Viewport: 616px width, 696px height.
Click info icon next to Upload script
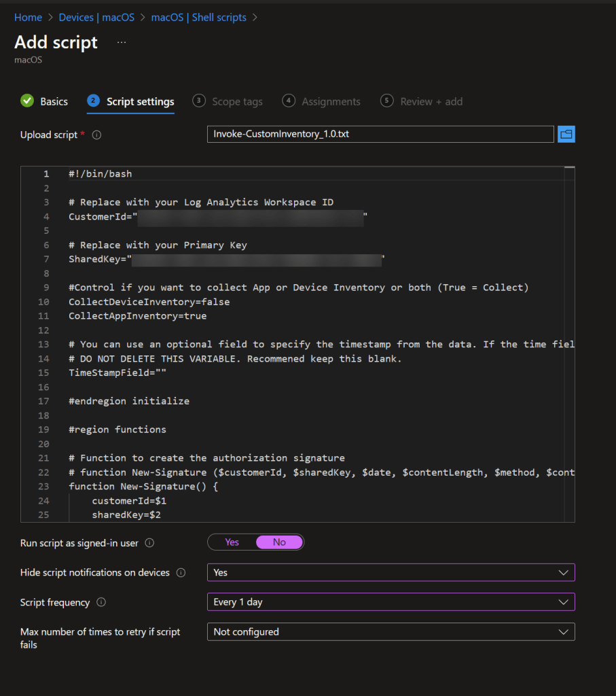coord(96,135)
